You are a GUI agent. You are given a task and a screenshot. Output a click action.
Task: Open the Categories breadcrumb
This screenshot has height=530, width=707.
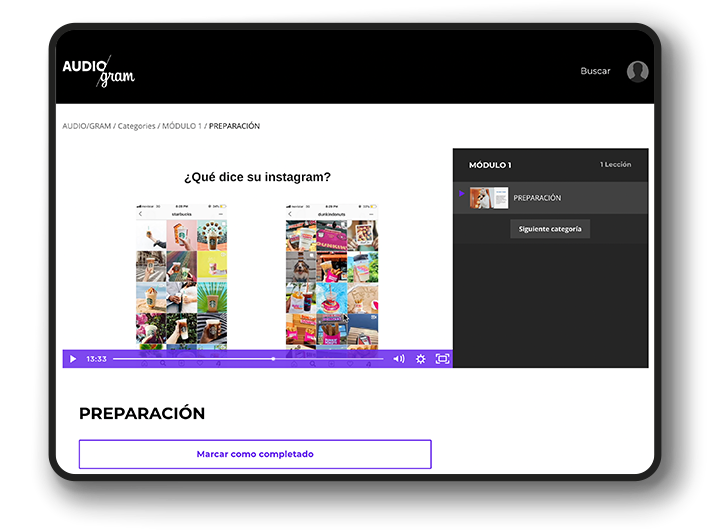[136, 126]
